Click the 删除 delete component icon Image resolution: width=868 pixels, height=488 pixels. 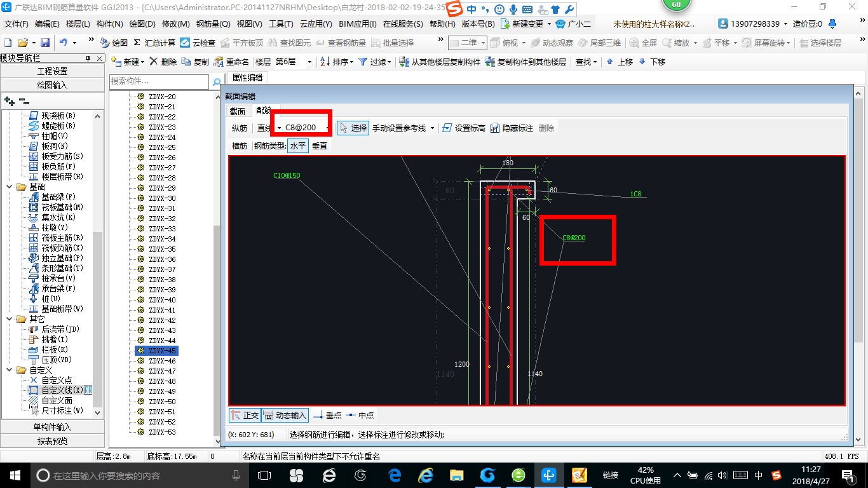click(x=154, y=62)
